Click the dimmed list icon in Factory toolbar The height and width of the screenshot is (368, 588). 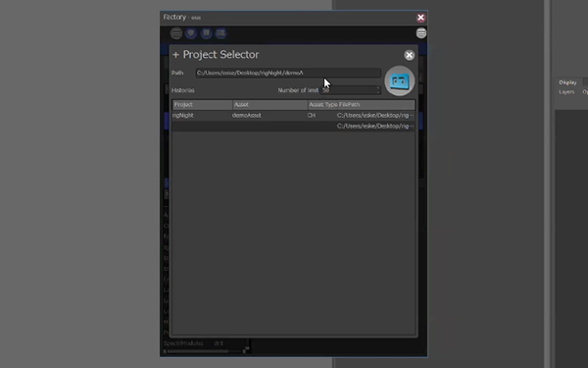(176, 33)
